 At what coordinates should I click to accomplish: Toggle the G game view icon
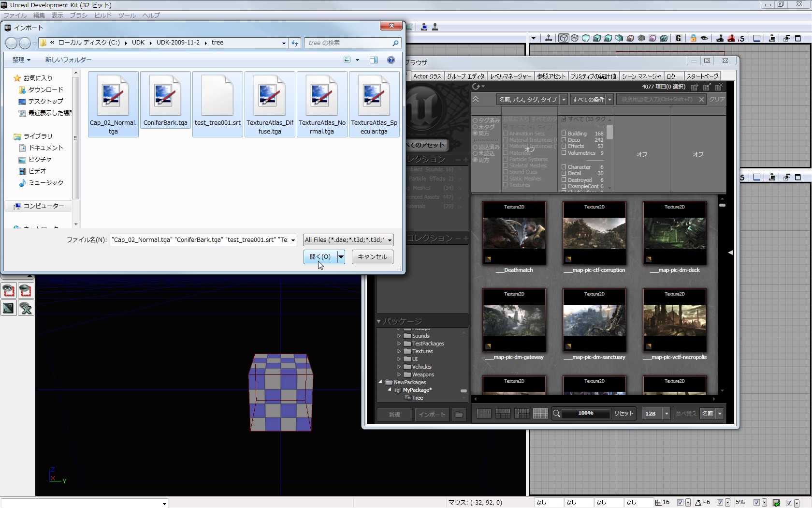tap(678, 38)
